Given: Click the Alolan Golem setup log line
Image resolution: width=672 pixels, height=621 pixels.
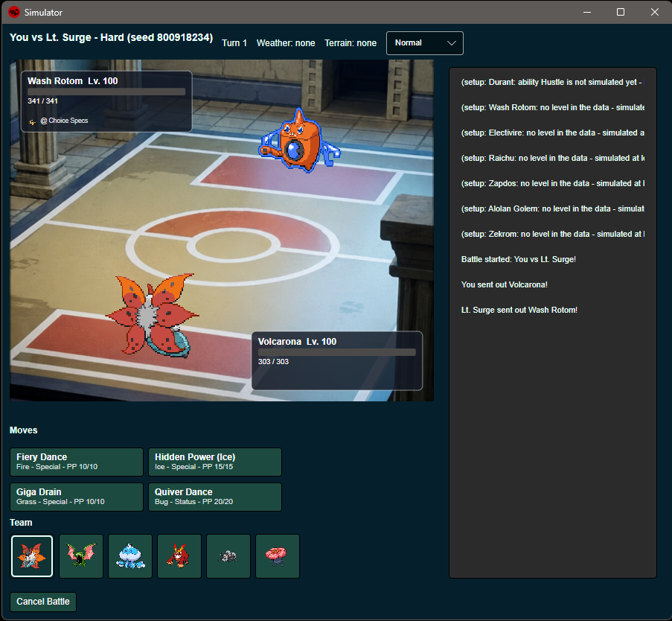Looking at the screenshot, I should coord(553,208).
